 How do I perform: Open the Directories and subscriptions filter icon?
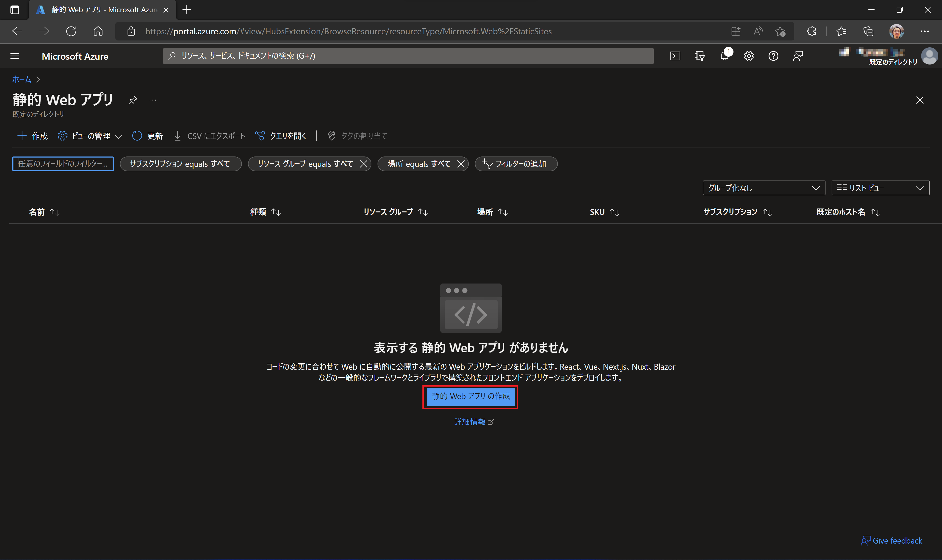click(699, 56)
